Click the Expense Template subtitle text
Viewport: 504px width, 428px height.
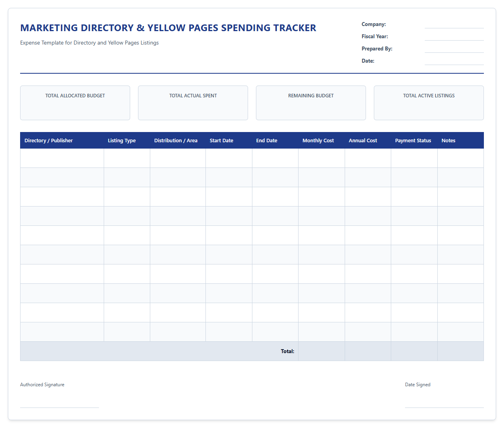point(90,43)
